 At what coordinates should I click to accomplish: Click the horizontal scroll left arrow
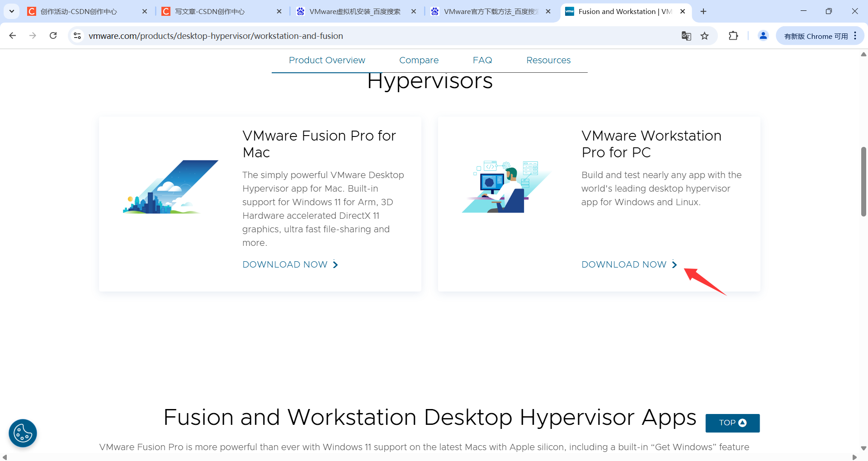[5, 457]
